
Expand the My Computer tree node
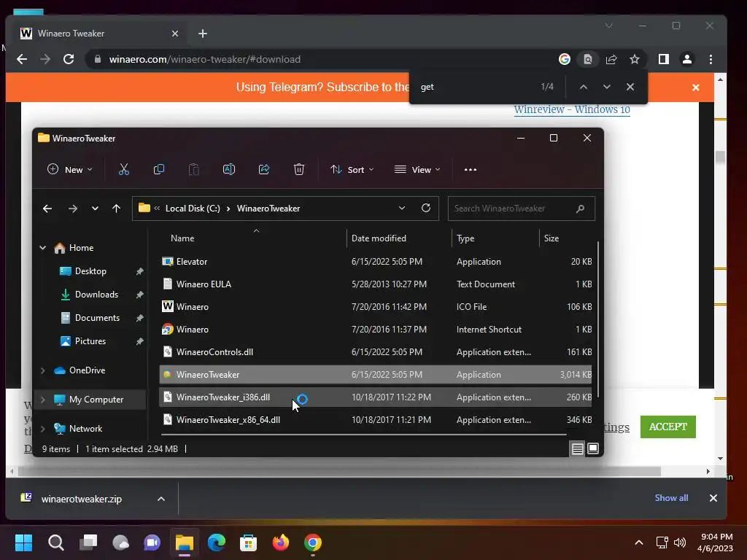pyautogui.click(x=43, y=400)
